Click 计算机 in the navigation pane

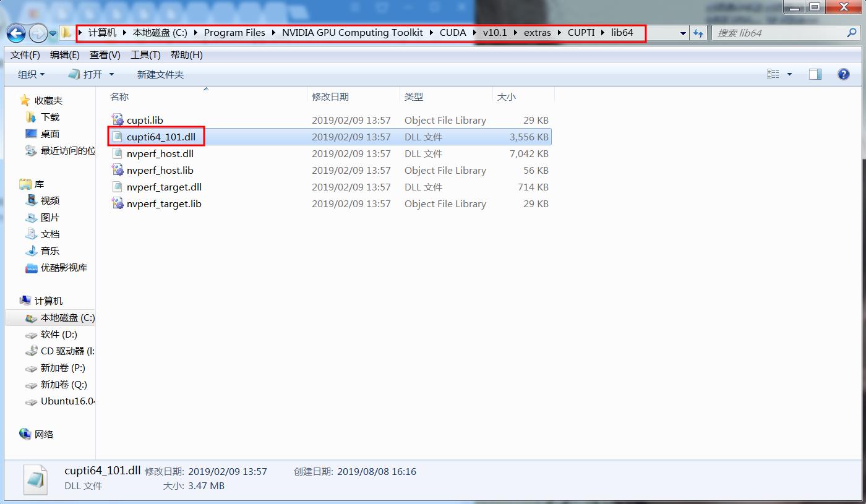click(x=48, y=301)
